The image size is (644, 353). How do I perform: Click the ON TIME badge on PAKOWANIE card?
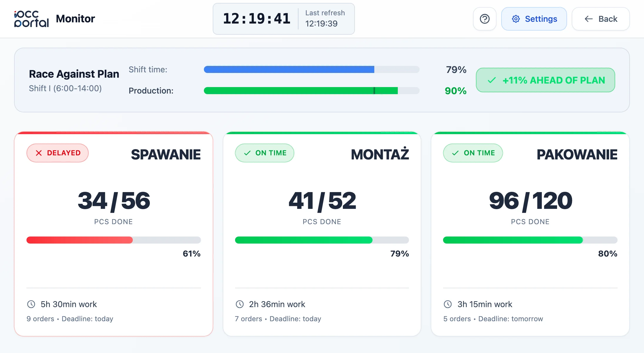[x=473, y=153]
